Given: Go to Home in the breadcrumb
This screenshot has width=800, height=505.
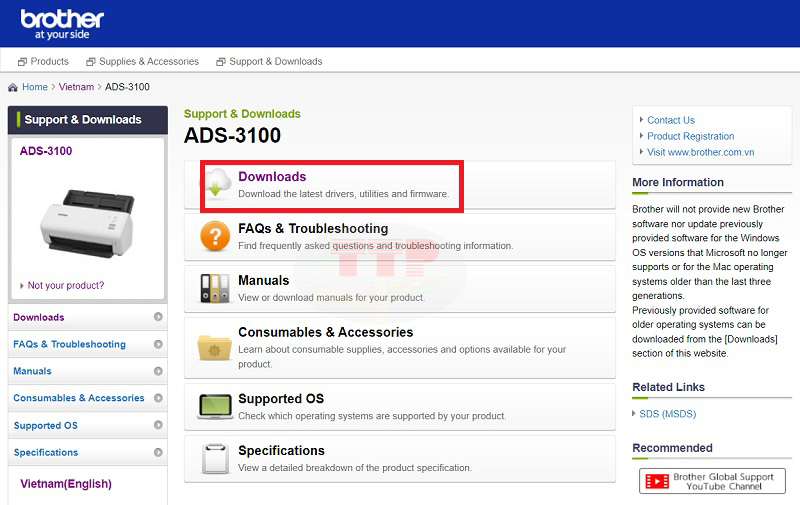Looking at the screenshot, I should point(34,87).
